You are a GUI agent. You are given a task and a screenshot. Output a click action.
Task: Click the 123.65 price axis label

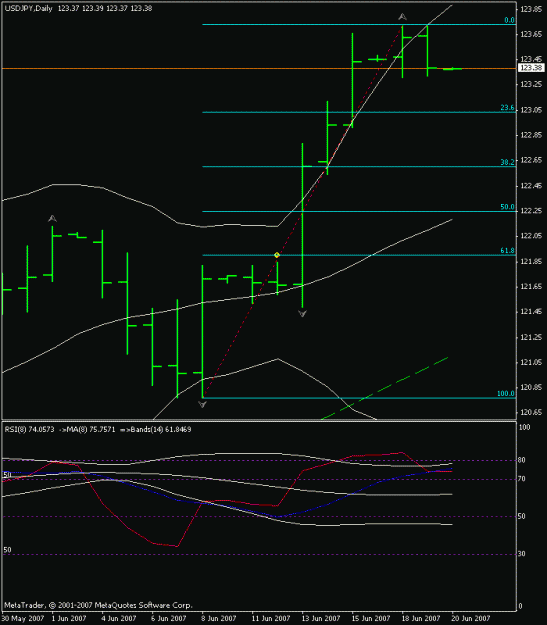coord(531,34)
